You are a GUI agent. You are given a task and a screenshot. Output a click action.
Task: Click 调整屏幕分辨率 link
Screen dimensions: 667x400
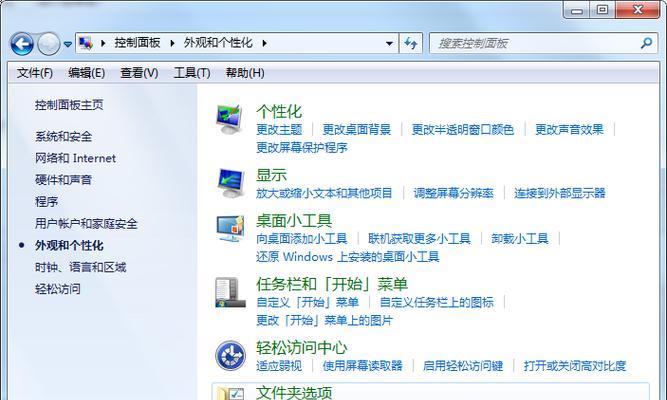click(x=453, y=193)
